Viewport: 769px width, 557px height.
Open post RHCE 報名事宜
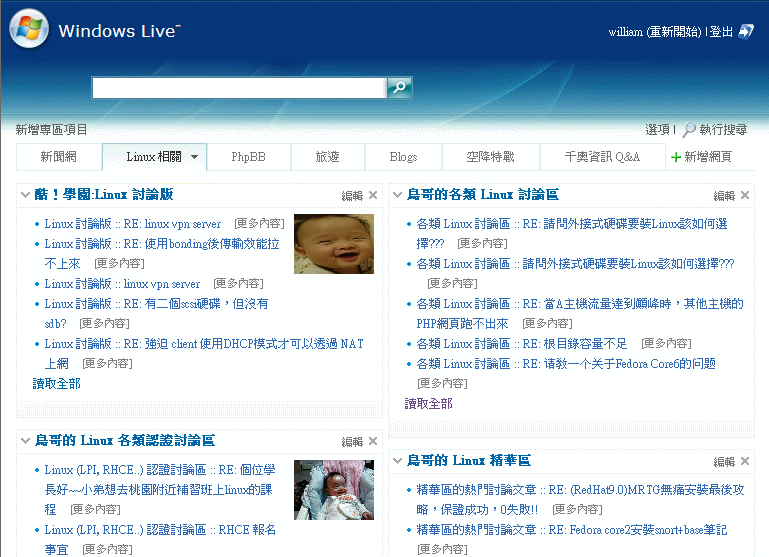click(x=160, y=539)
